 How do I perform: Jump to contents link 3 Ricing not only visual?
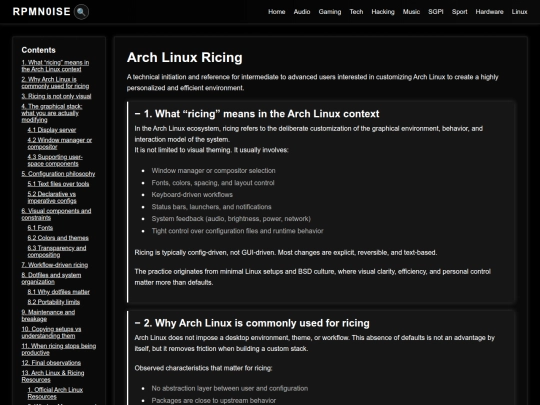point(56,96)
